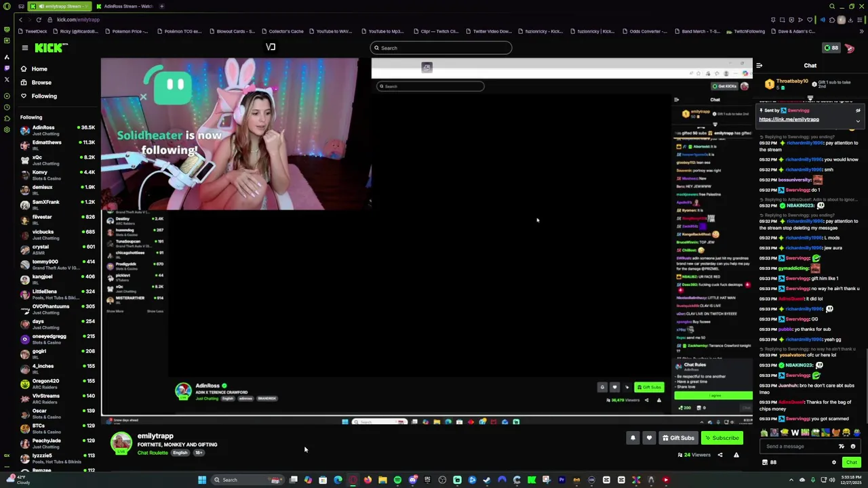Open Spotify from the taskbar
The height and width of the screenshot is (488, 868).
[x=397, y=480]
